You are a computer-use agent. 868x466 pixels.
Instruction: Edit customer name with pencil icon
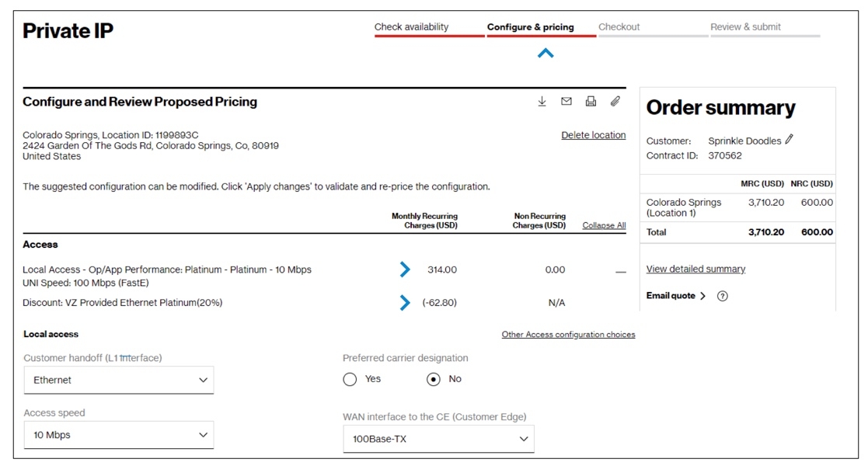tap(790, 140)
